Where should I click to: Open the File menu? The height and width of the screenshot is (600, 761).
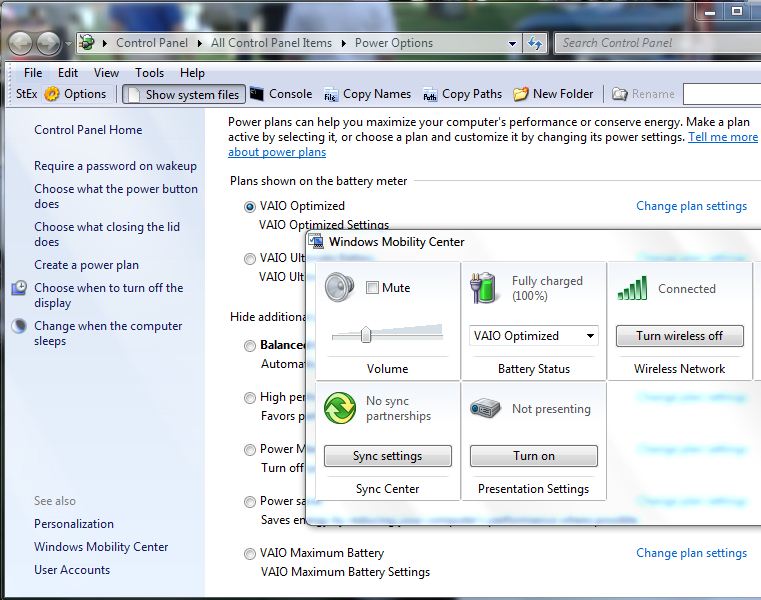tap(33, 73)
